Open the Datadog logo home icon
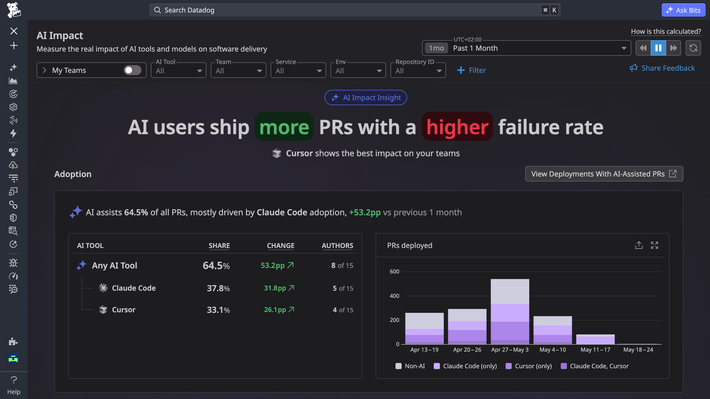Screen dimensions: 710x399 pos(14,10)
